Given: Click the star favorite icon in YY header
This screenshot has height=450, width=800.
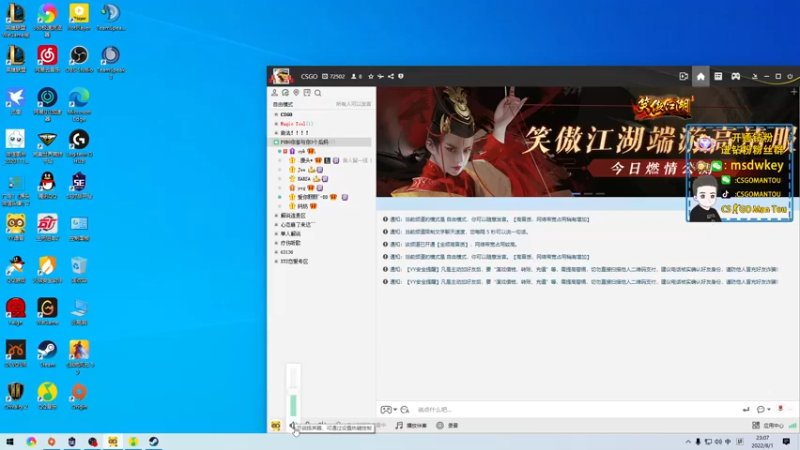Looking at the screenshot, I should pyautogui.click(x=371, y=77).
